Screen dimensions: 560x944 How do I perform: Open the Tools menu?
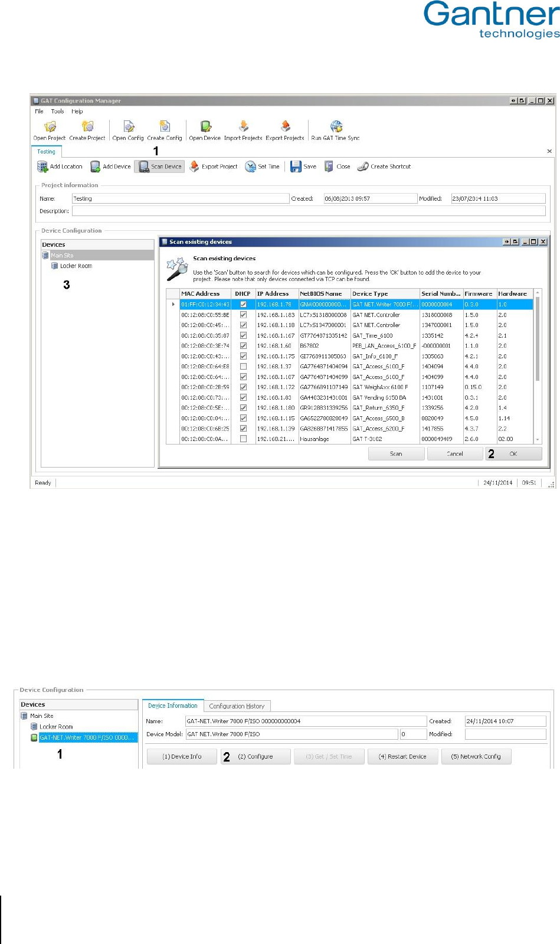pos(57,111)
